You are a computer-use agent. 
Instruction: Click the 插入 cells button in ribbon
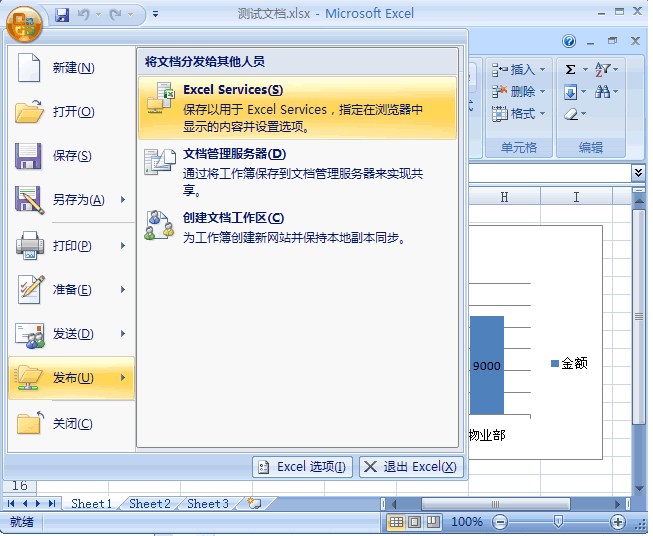coord(513,69)
